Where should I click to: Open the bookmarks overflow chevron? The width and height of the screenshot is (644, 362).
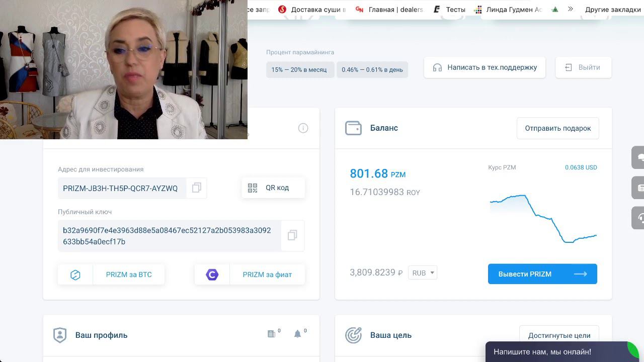tap(570, 9)
